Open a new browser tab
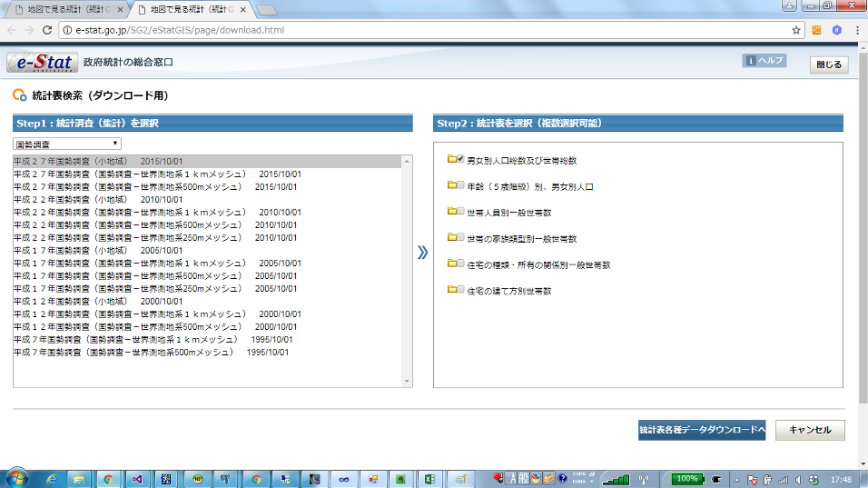The height and width of the screenshot is (488, 868). 266,9
